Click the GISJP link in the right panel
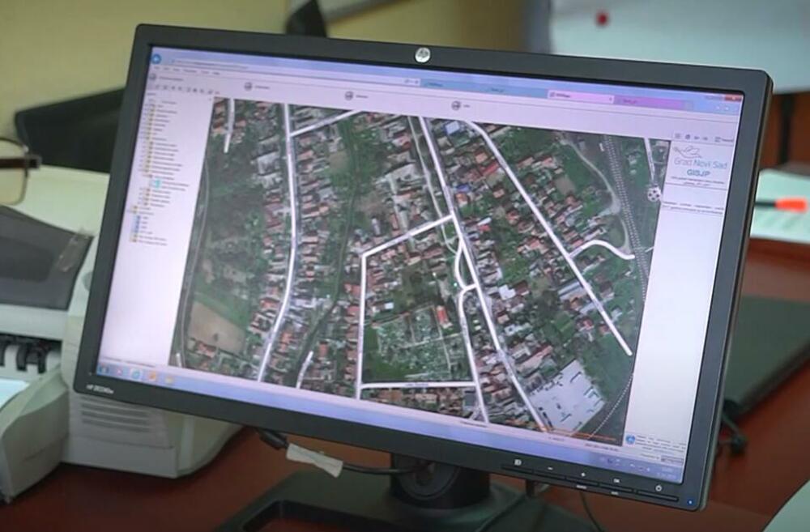Image resolution: width=810 pixels, height=532 pixels. pyautogui.click(x=698, y=172)
